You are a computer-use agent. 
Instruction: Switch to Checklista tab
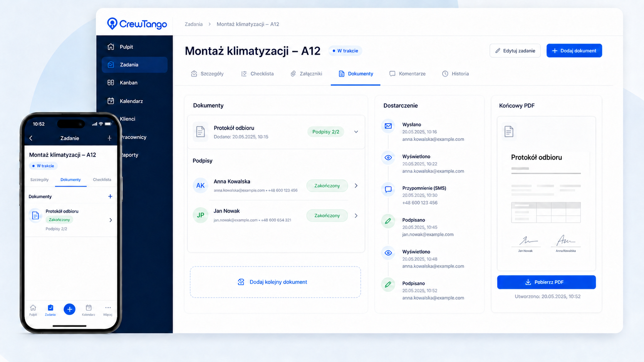[x=257, y=74]
